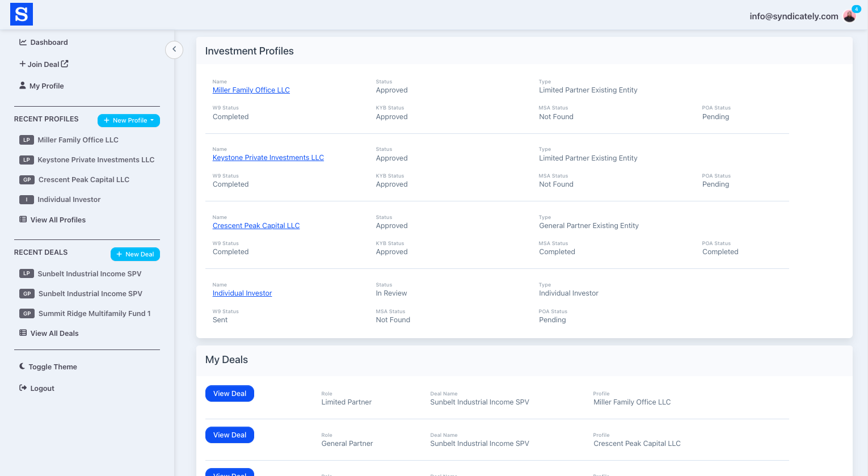Click the Logout arrow icon

coord(23,388)
